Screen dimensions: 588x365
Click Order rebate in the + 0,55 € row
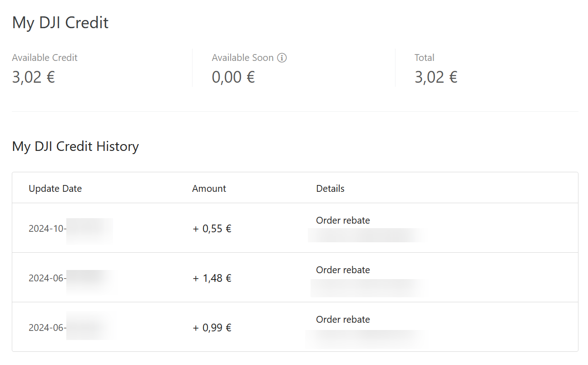tap(343, 220)
